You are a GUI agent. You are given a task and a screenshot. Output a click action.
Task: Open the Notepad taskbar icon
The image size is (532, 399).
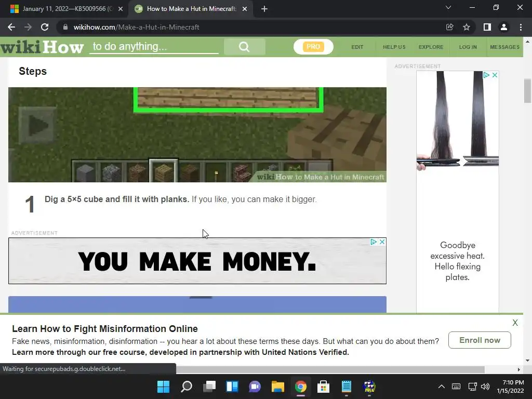[347, 387]
